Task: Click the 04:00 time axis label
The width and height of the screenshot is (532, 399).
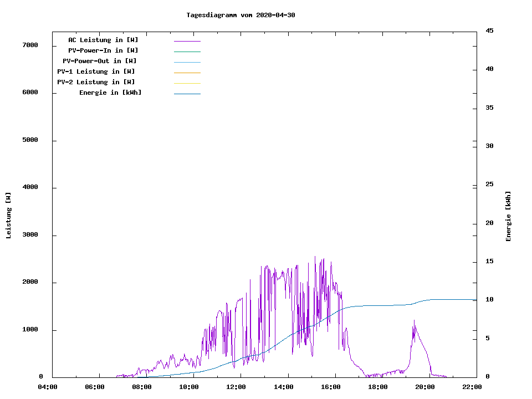Action: [x=47, y=387]
